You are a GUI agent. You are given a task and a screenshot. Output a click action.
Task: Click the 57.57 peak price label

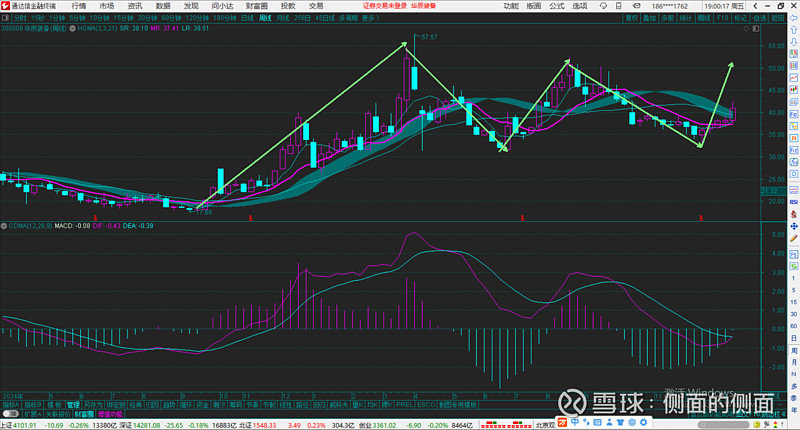[x=430, y=37]
